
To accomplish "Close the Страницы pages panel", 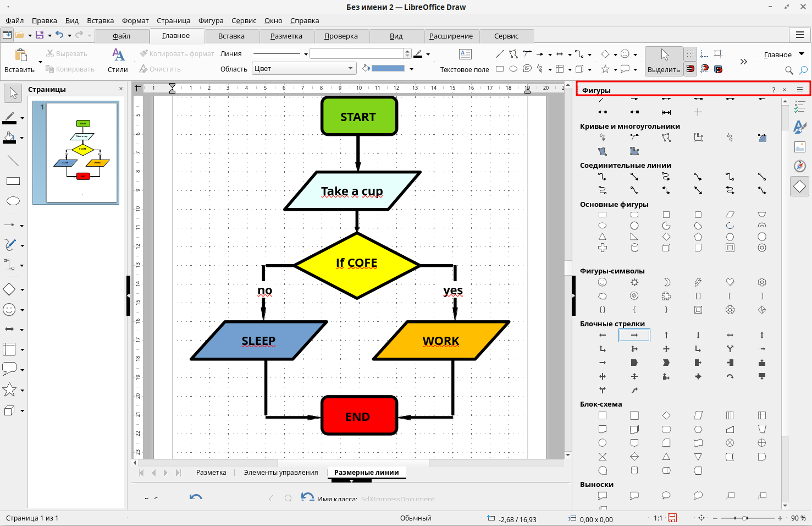I will point(121,89).
